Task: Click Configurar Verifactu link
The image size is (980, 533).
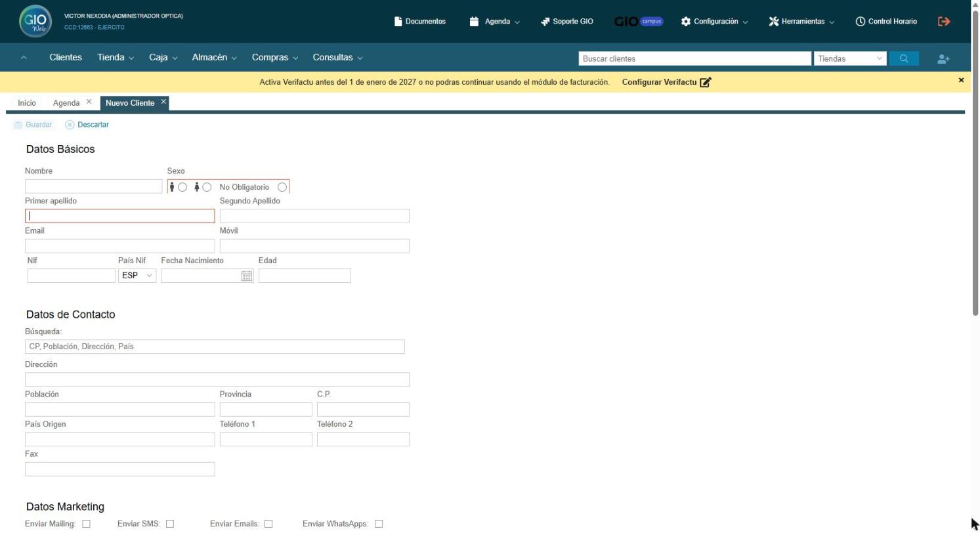Action: pos(659,82)
